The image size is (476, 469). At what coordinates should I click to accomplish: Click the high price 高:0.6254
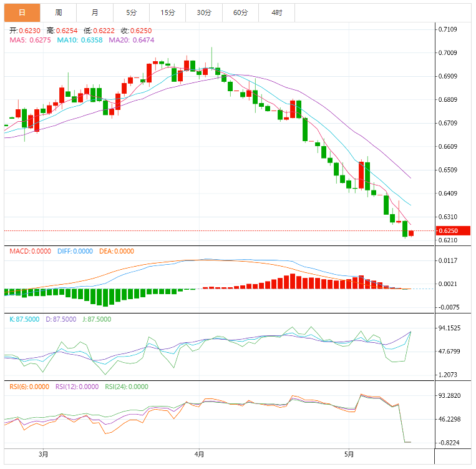(x=62, y=31)
